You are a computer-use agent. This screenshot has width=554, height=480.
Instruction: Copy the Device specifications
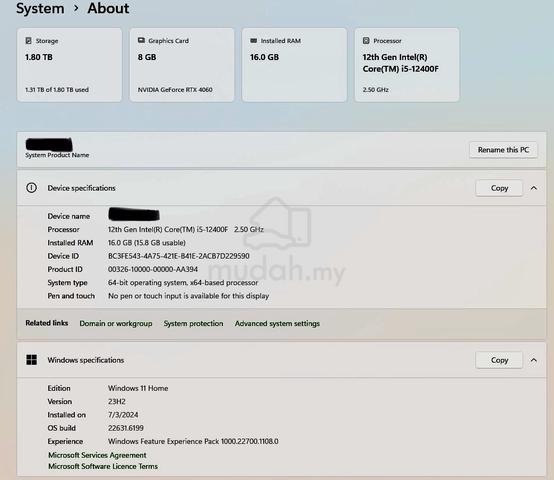tap(499, 188)
